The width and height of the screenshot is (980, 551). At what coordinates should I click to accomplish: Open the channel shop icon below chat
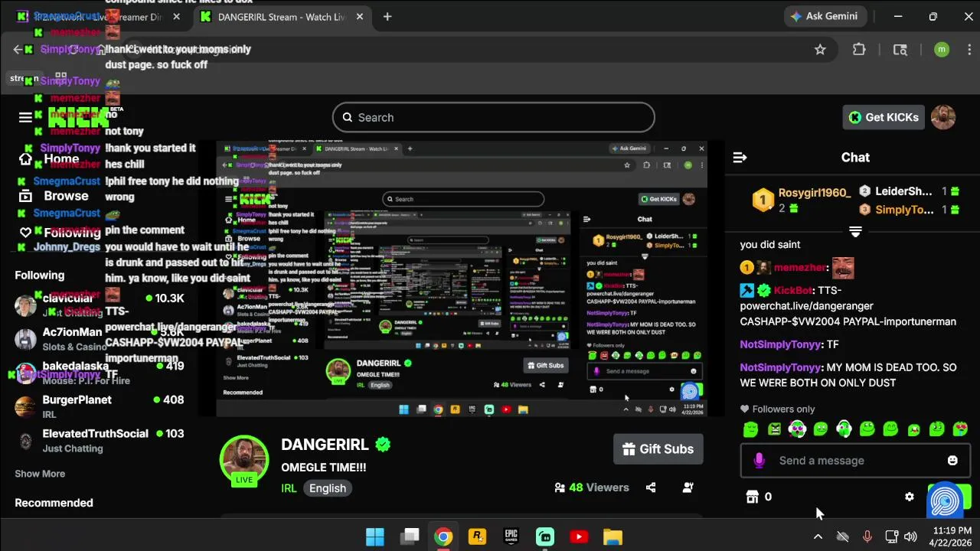point(752,497)
